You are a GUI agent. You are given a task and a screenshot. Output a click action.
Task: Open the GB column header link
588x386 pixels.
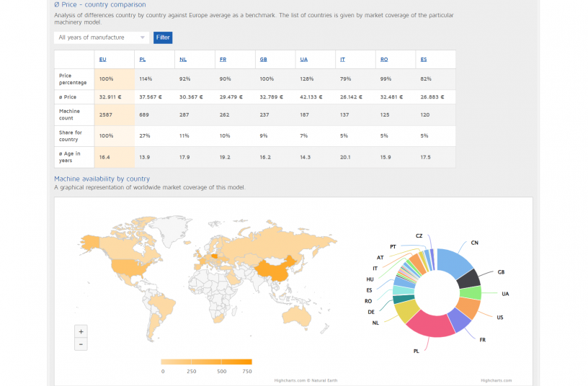(263, 60)
